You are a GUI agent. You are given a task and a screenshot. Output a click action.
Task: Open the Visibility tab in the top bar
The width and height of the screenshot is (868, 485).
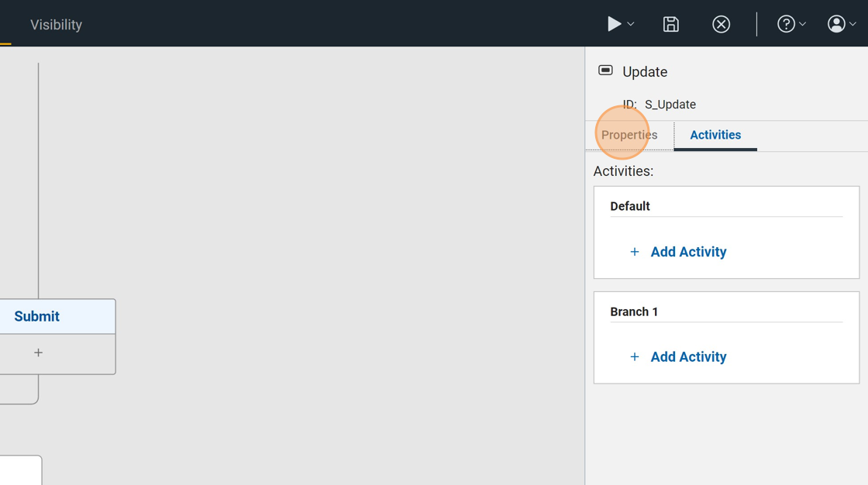(x=56, y=25)
